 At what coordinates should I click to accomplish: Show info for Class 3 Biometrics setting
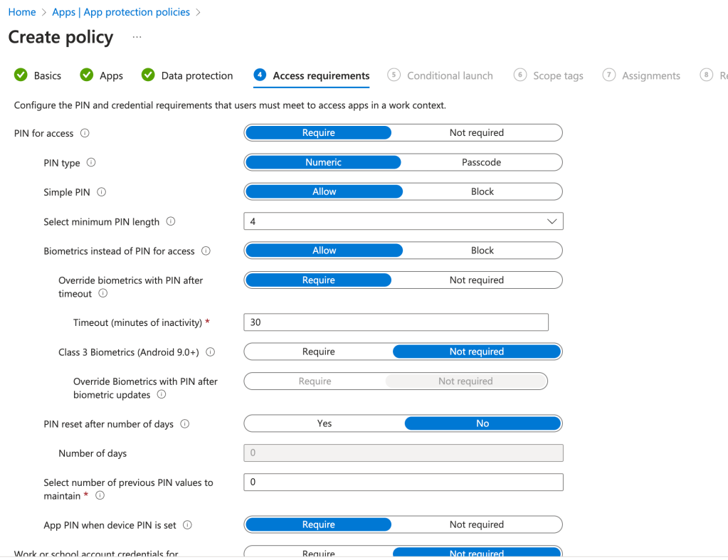tap(211, 352)
